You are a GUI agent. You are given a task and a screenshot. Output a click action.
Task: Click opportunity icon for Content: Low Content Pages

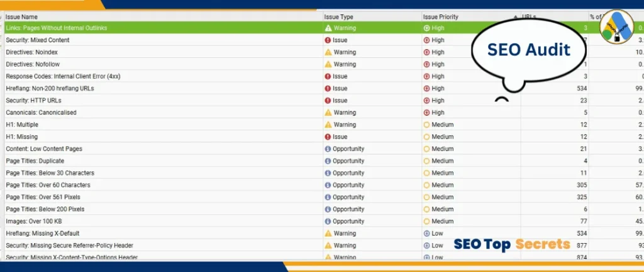328,149
